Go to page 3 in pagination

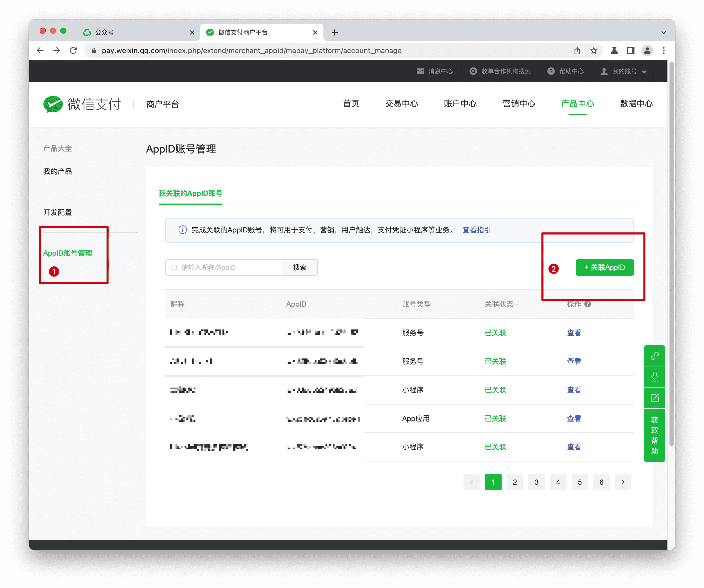536,482
